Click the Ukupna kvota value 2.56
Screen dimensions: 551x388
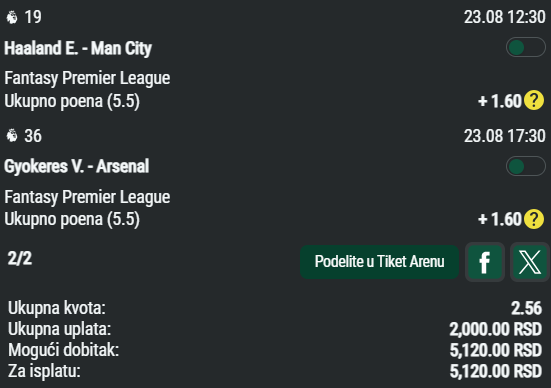(x=526, y=308)
